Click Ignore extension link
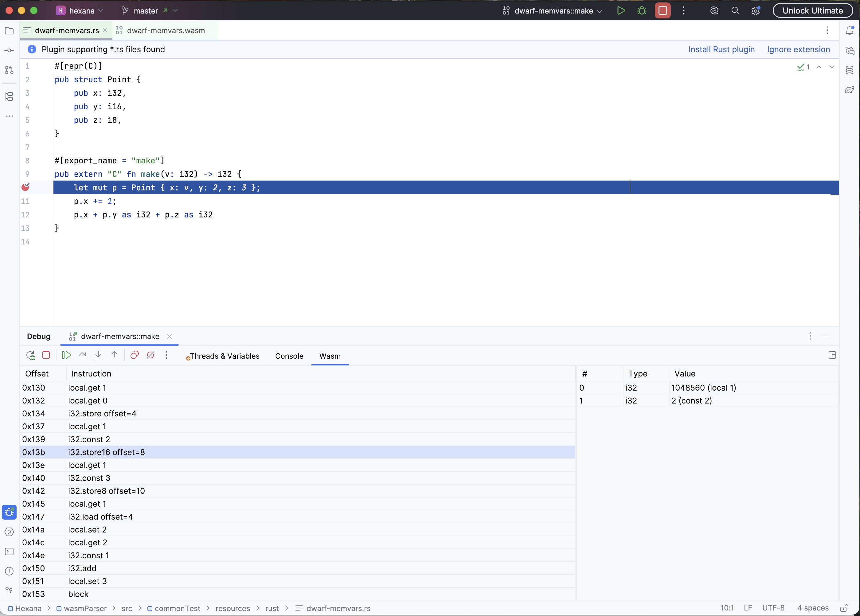Image resolution: width=860 pixels, height=616 pixels. [798, 49]
